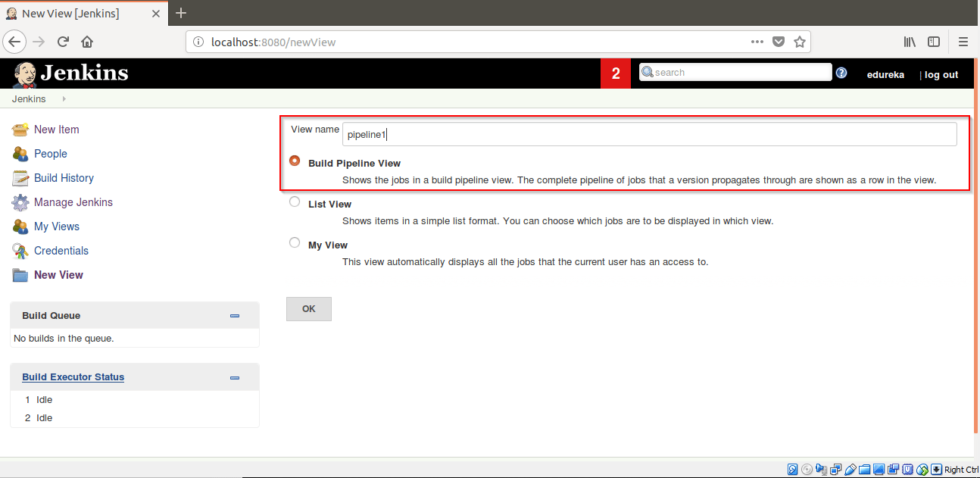Select List View radio button
Screen dimensions: 980x478
[295, 202]
